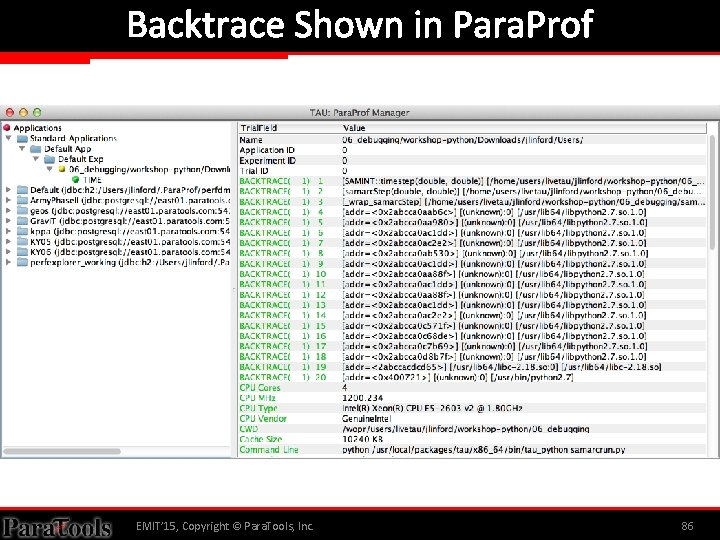
Task: Collapse the 06_debugging trial node arrow
Action: [x=50, y=169]
